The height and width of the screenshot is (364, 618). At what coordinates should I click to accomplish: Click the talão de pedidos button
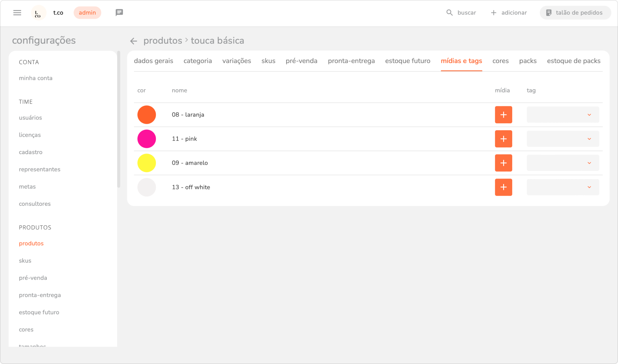[x=575, y=13]
